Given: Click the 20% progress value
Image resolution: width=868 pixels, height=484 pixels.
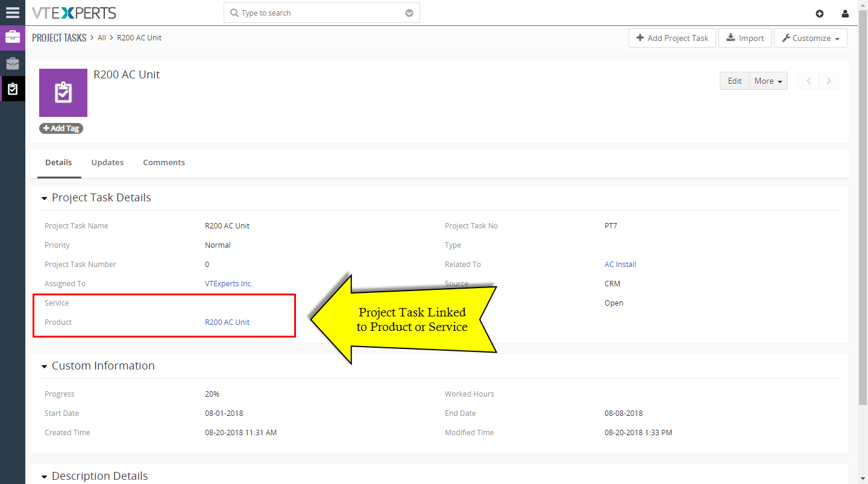Looking at the screenshot, I should pyautogui.click(x=212, y=394).
